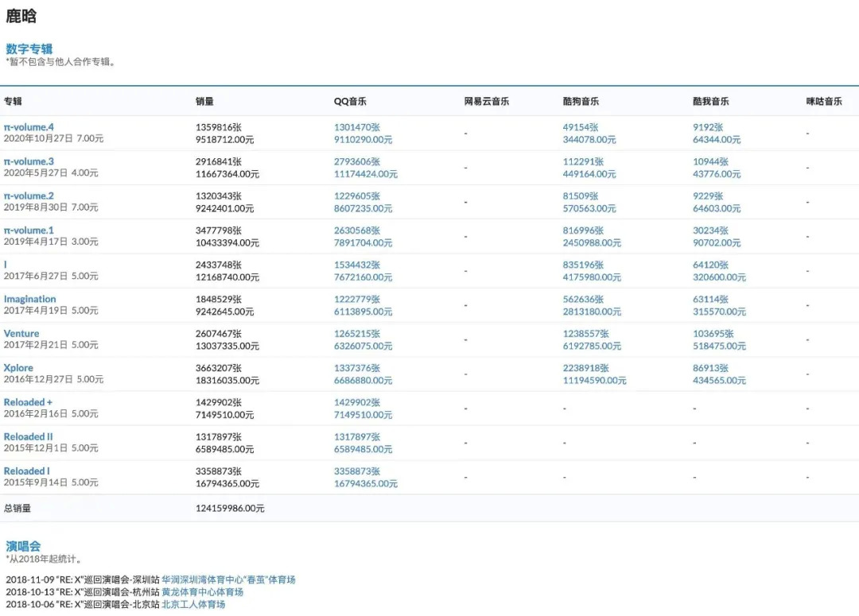Click QQ音乐 sales 1301470张 for π-volume.4
Screen dimensions: 859x616
tap(356, 127)
